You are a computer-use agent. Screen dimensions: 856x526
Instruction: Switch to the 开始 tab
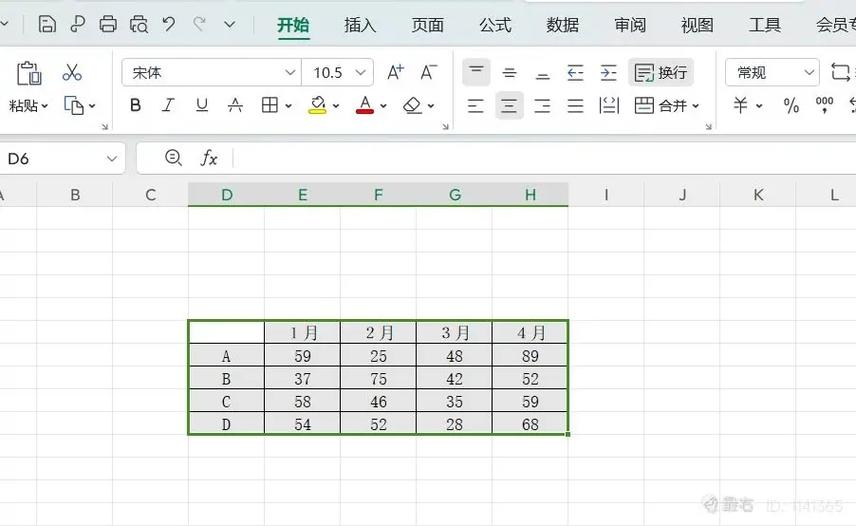tap(293, 25)
